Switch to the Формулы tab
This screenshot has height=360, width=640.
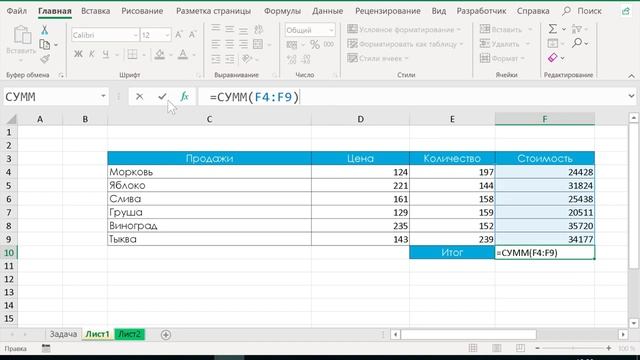[282, 11]
